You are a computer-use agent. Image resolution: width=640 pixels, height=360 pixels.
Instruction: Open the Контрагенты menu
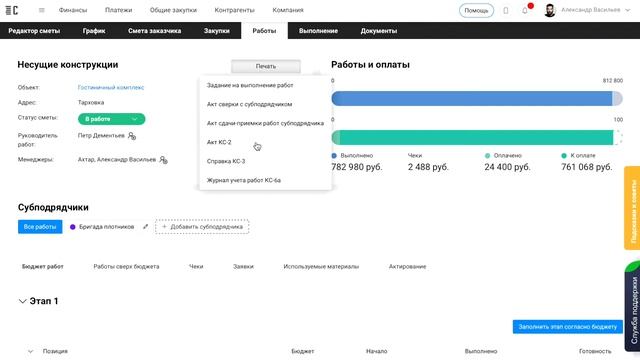pos(234,10)
